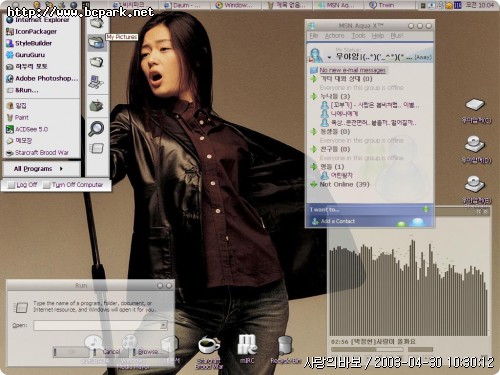
Task: Collapse the 기타 대화 상대 (0) group
Action: point(313,79)
